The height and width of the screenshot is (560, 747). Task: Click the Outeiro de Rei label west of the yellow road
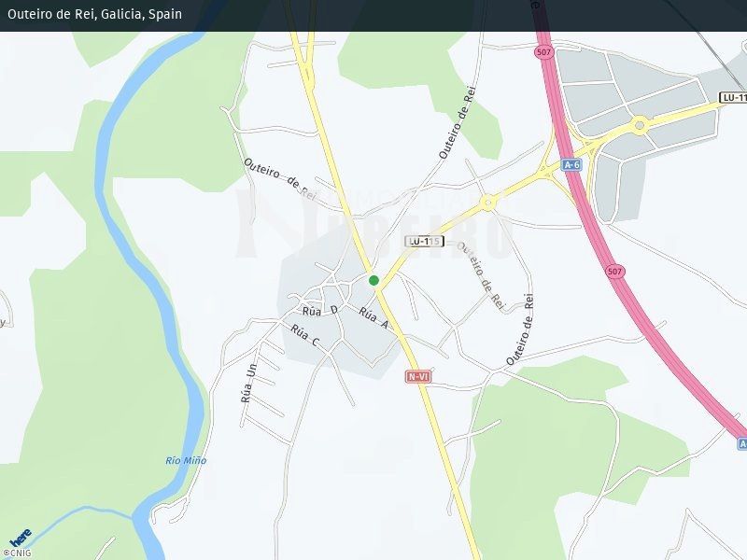[x=279, y=178]
